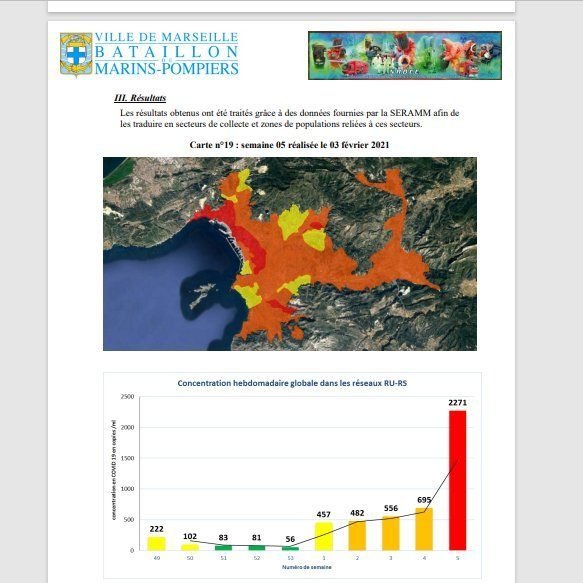Click the orange bar labeled 695
583x583 pixels.
424,529
